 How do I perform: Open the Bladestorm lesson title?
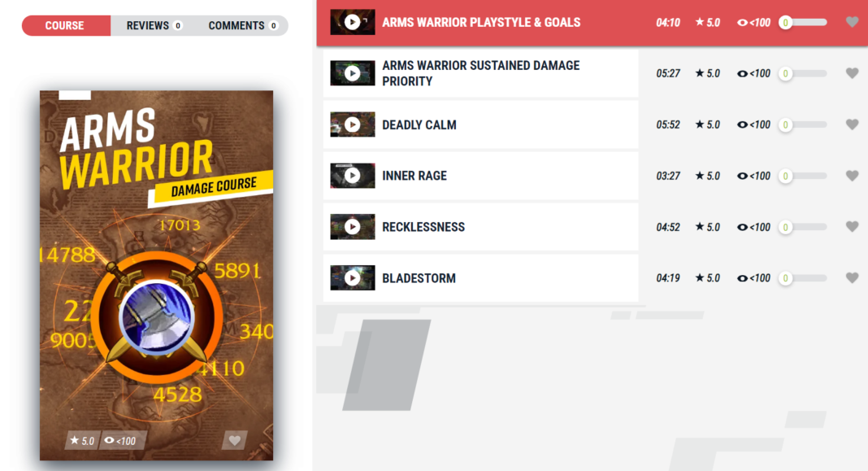point(419,278)
